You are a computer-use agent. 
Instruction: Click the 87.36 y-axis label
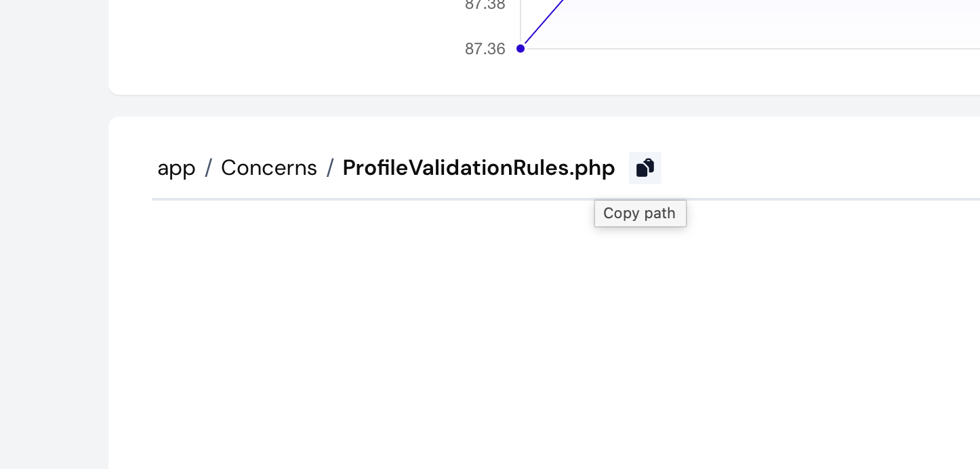[x=485, y=49]
